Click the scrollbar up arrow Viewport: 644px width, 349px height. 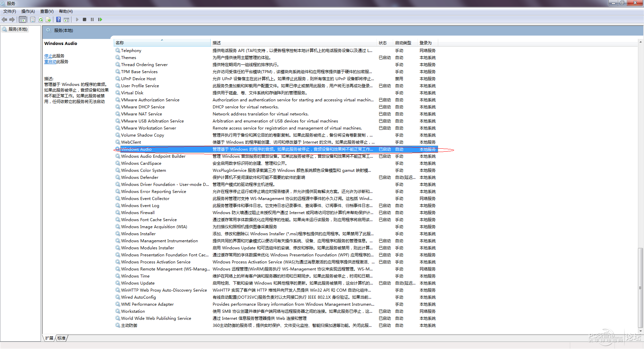point(641,43)
